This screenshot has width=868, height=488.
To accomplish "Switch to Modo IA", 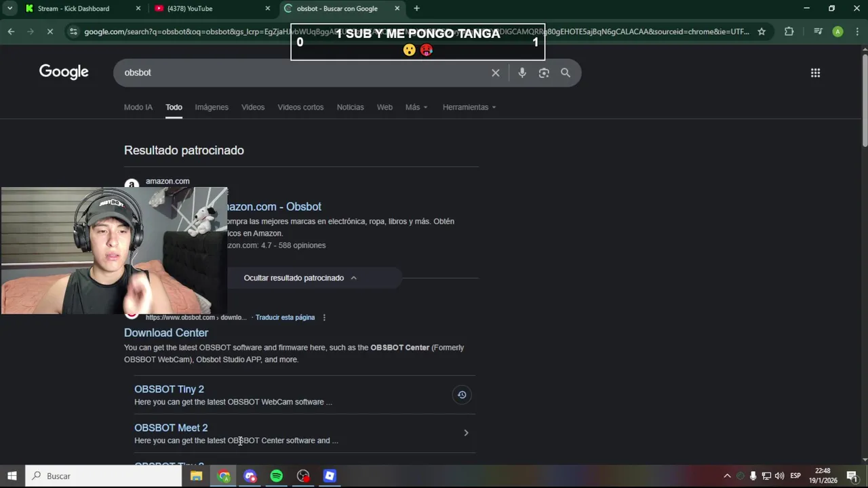I will 138,107.
